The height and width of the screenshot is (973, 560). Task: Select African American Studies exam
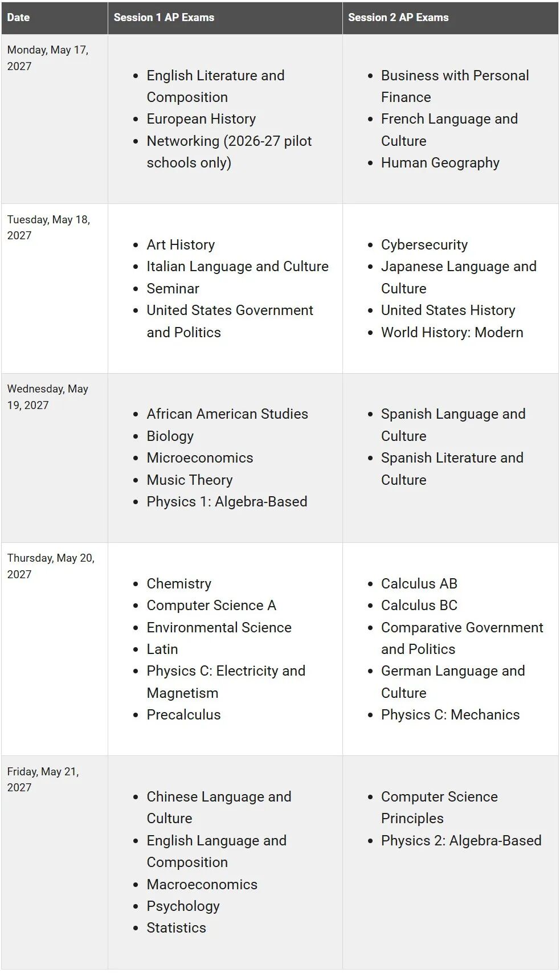[x=227, y=414]
